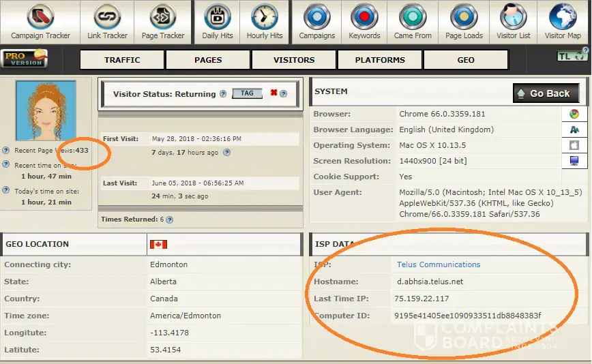
Task: Click the PRO Version badge
Action: point(25,59)
